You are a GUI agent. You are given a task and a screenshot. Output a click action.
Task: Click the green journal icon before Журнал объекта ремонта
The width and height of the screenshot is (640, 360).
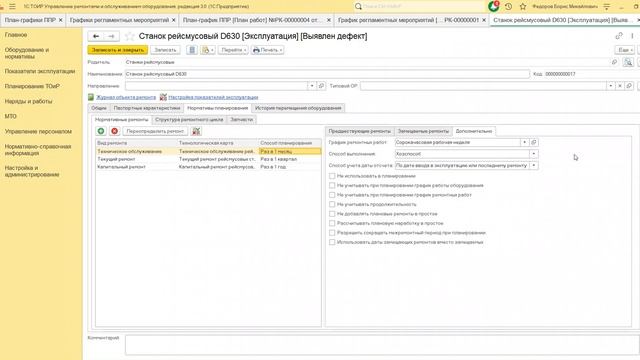coord(91,97)
